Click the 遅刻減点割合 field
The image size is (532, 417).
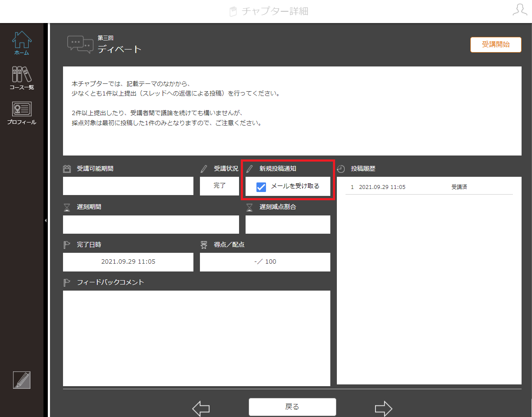coord(288,224)
